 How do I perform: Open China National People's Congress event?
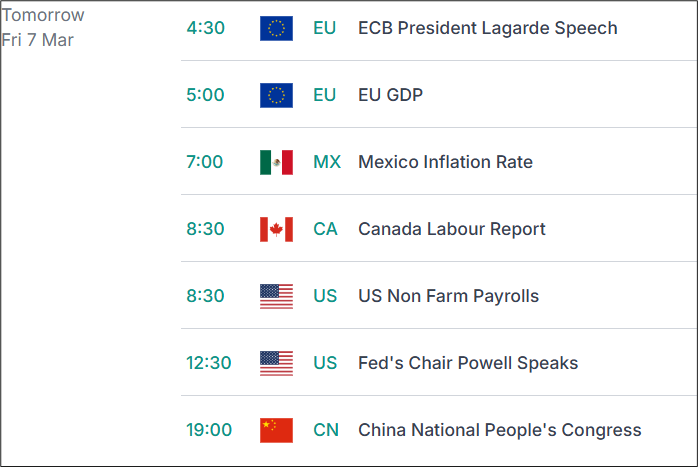[x=499, y=430]
